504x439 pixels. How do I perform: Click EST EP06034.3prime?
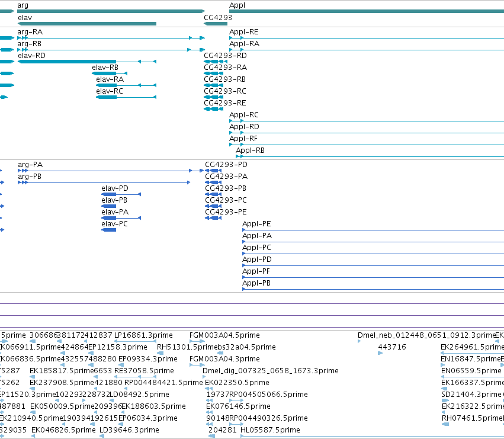tap(148, 418)
